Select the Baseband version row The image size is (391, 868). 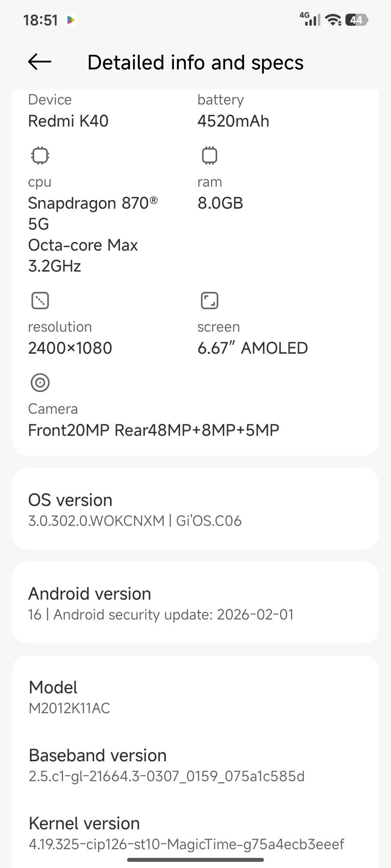click(x=195, y=765)
